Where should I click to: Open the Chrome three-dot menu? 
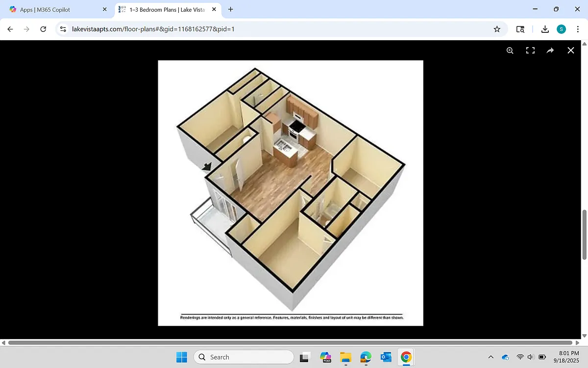(x=578, y=29)
